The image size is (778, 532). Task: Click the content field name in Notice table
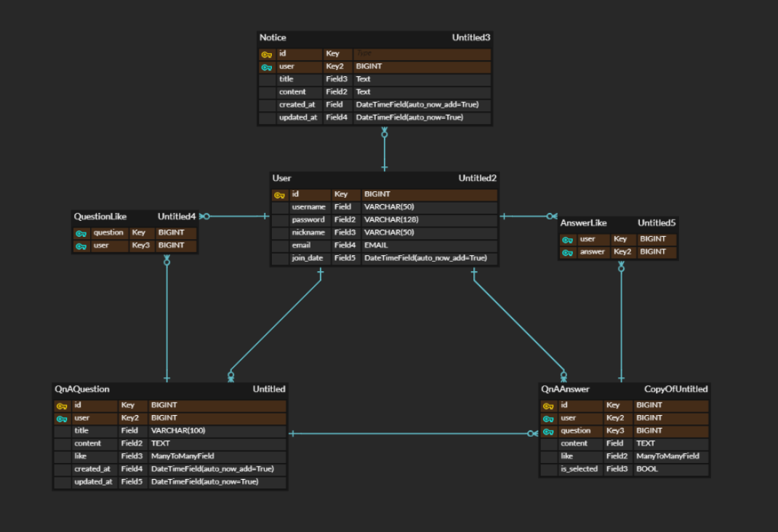[x=292, y=92]
